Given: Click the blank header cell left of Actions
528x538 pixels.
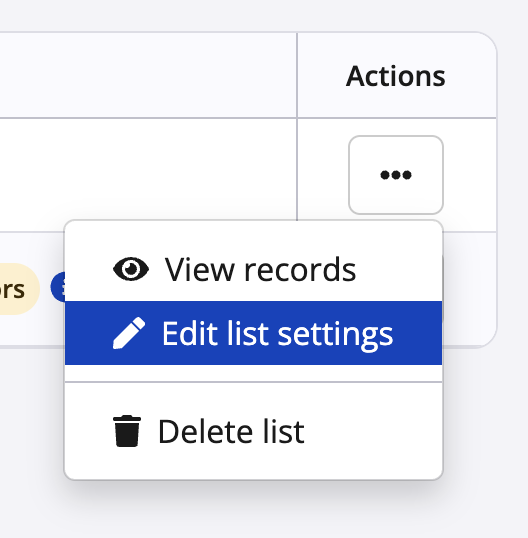Looking at the screenshot, I should click(148, 75).
